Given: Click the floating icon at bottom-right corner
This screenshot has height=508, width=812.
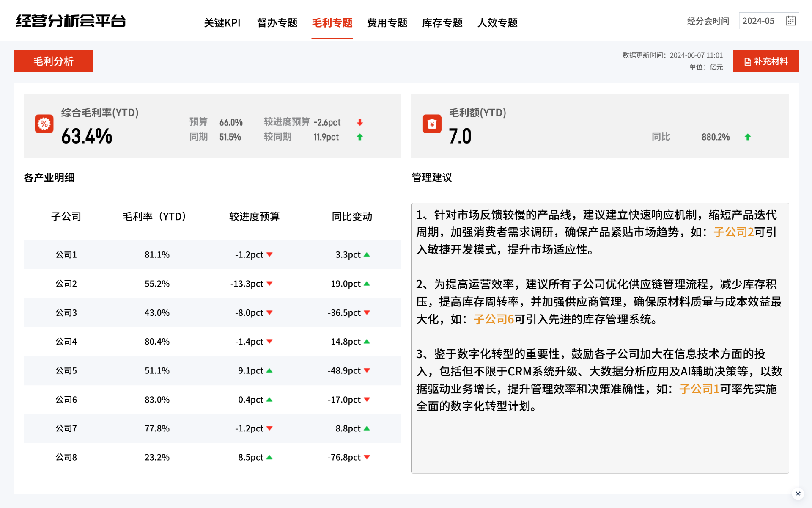Looking at the screenshot, I should pyautogui.click(x=798, y=494).
